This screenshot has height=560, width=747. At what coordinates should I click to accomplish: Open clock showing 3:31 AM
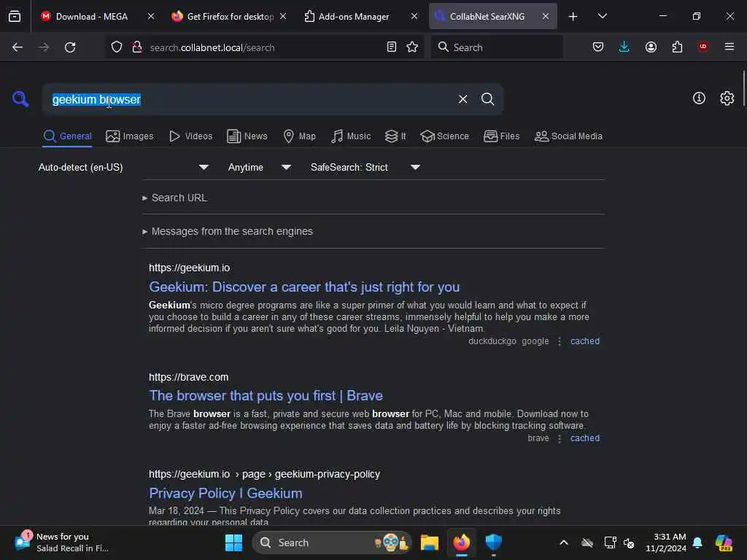pos(665,542)
